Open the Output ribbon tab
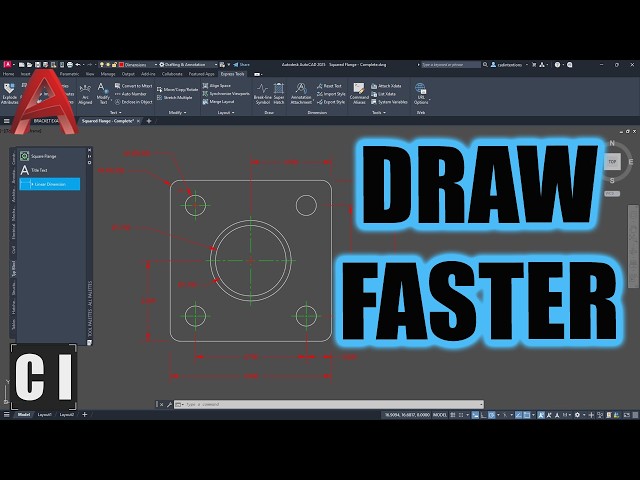Image resolution: width=640 pixels, height=480 pixels. pos(128,74)
